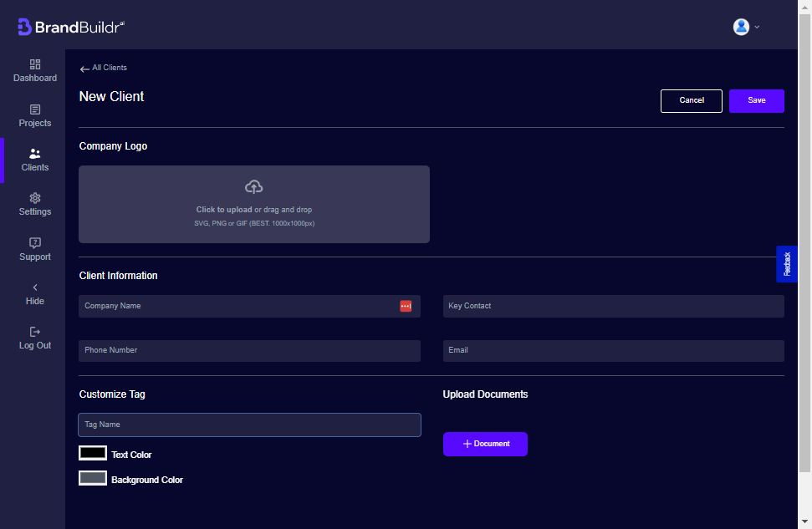Go to Dashboard menu label
This screenshot has width=812, height=529.
tap(34, 79)
